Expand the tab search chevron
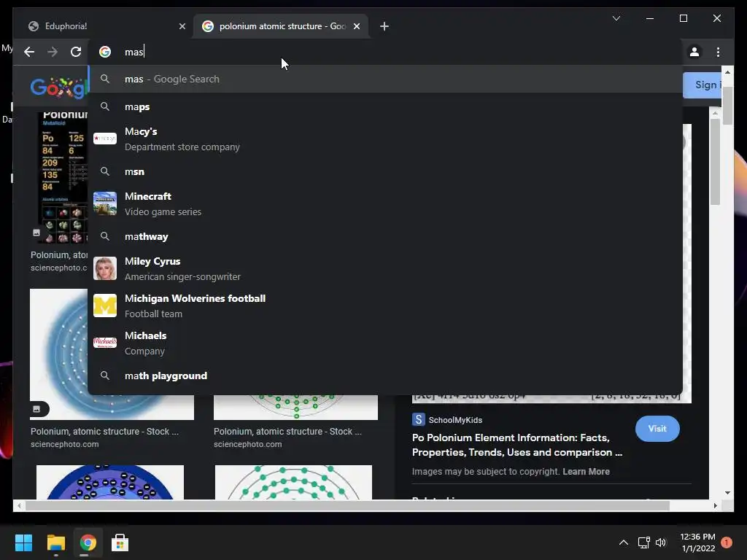This screenshot has height=560, width=747. [616, 18]
